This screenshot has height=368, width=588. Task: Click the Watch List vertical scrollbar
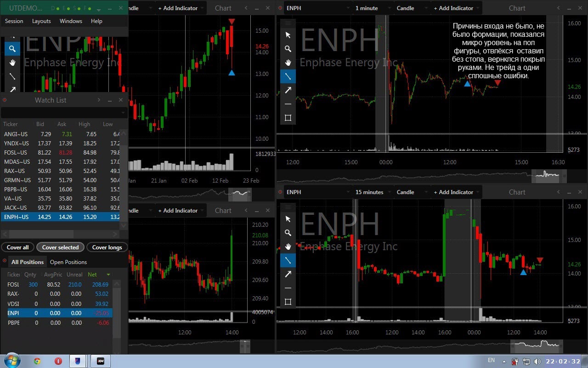pyautogui.click(x=124, y=179)
